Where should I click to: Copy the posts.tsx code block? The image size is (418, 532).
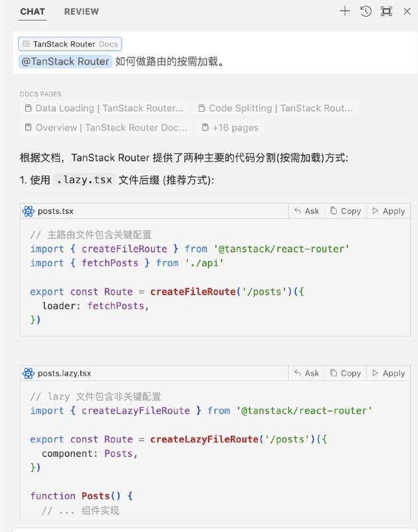click(x=346, y=211)
